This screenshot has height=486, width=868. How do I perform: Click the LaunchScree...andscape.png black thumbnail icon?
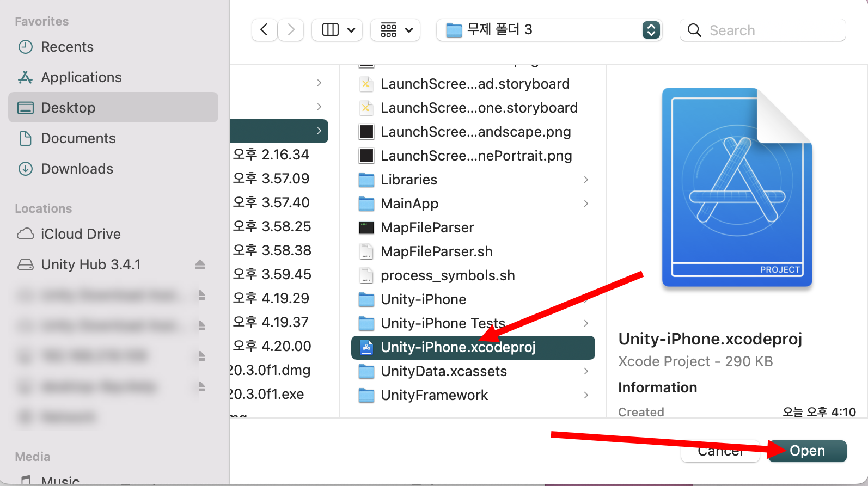pos(366,132)
